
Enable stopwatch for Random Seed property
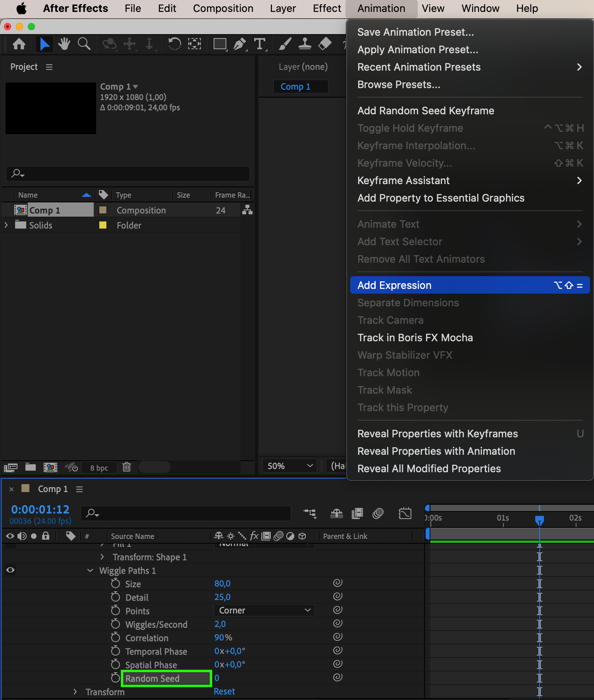click(116, 678)
